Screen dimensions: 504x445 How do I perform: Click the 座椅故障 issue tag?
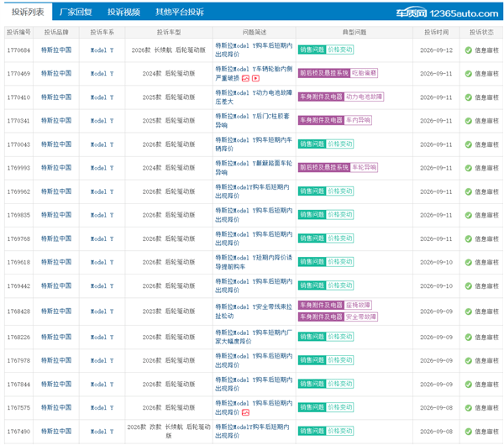[x=358, y=305]
